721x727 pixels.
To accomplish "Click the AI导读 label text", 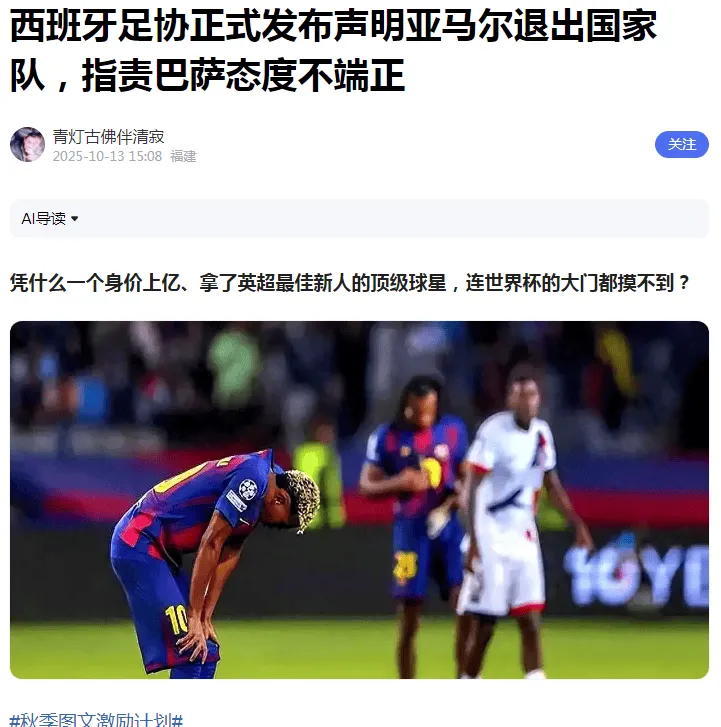I will 44,218.
